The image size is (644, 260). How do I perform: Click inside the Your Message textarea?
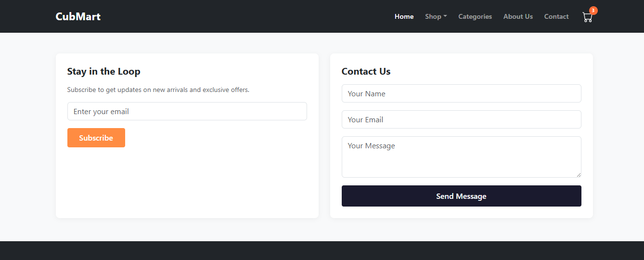pyautogui.click(x=461, y=157)
